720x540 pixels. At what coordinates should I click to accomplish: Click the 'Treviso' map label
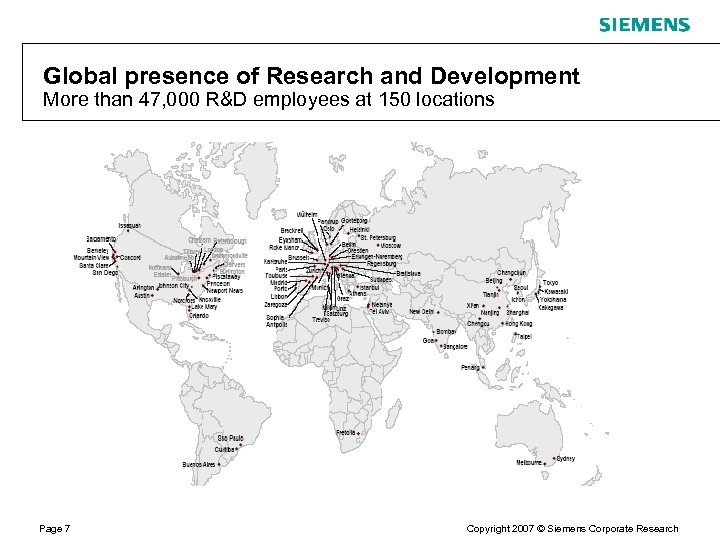pyautogui.click(x=321, y=319)
